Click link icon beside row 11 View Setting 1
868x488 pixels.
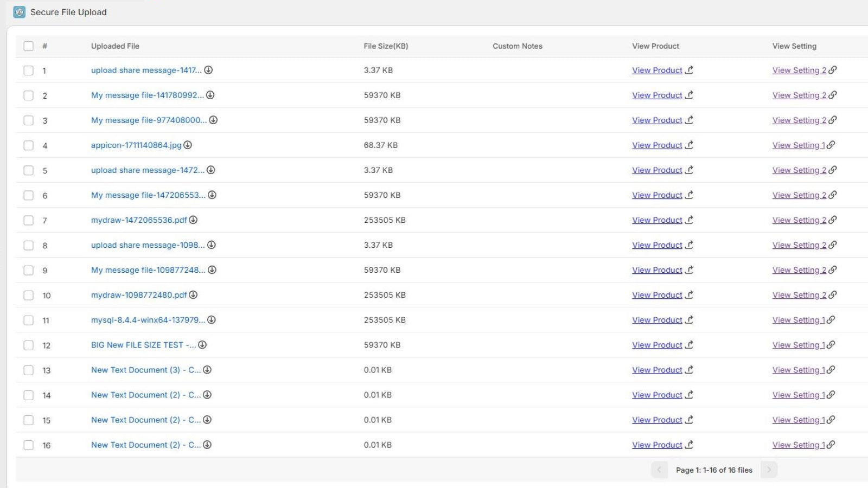pos(829,320)
